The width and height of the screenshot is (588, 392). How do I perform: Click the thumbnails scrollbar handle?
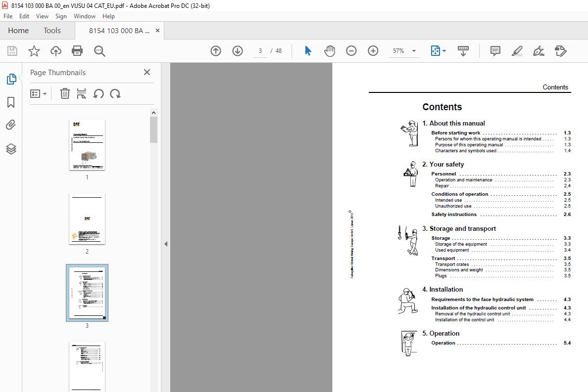point(153,130)
